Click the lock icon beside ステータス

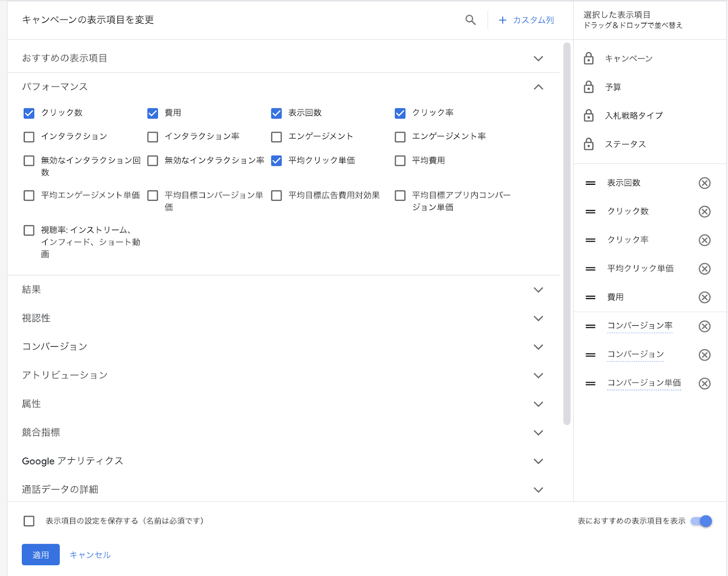pyautogui.click(x=589, y=144)
